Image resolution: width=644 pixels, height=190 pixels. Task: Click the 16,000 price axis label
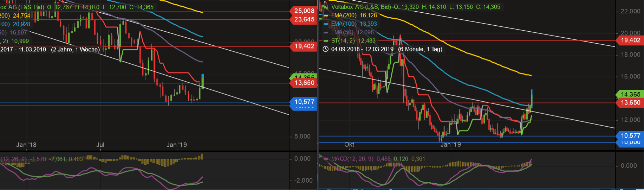click(631, 76)
